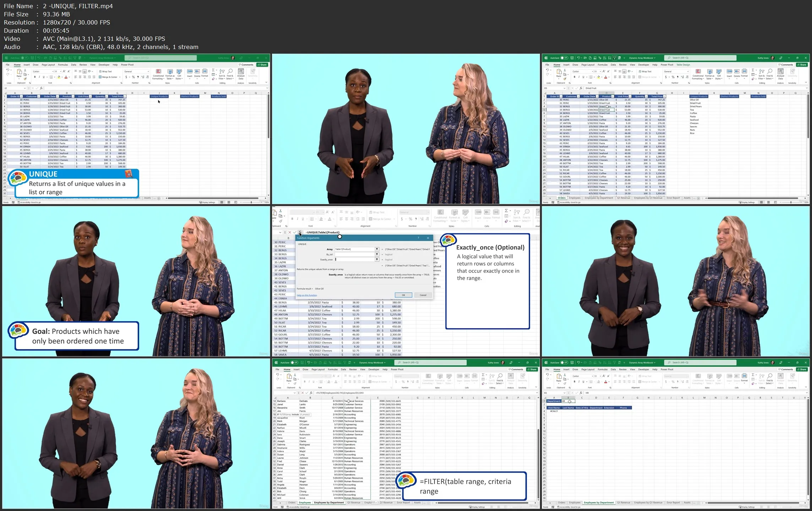Viewport: 812px width, 511px height.
Task: Click Sort A to Z icon in Table Design frame
Action: point(605,58)
